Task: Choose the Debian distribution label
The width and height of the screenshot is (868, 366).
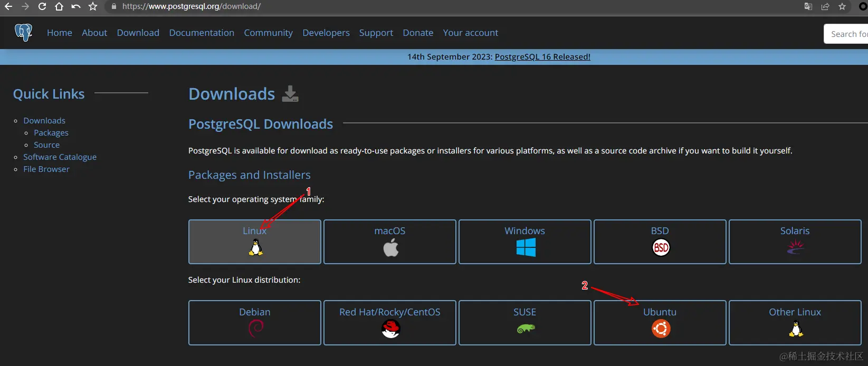Action: click(x=255, y=312)
